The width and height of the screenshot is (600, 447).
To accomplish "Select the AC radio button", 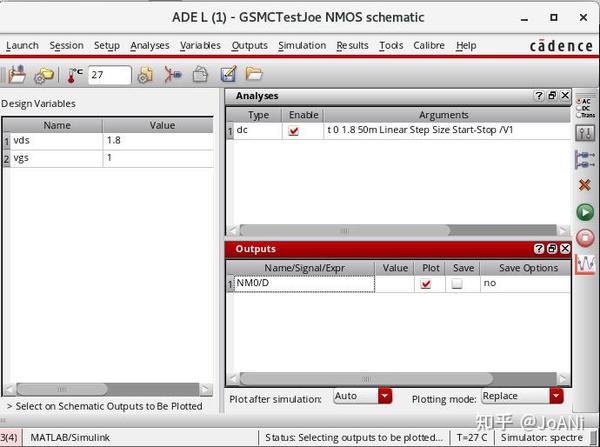I will pyautogui.click(x=579, y=101).
